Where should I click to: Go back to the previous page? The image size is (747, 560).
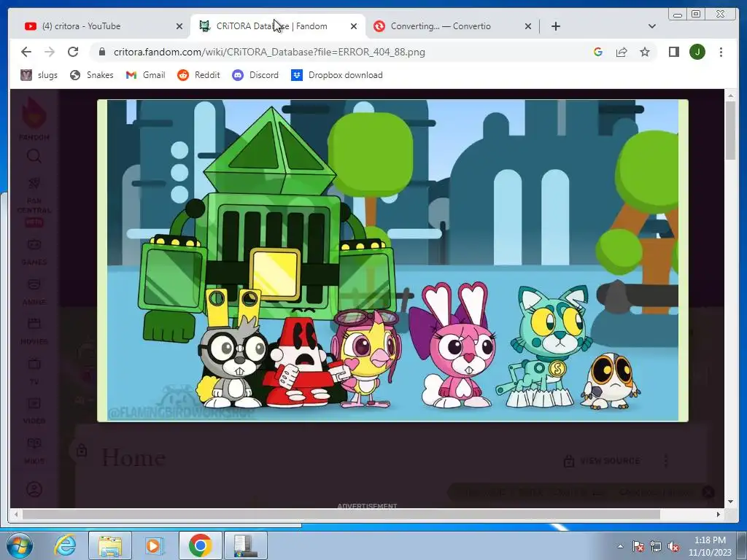click(x=26, y=52)
